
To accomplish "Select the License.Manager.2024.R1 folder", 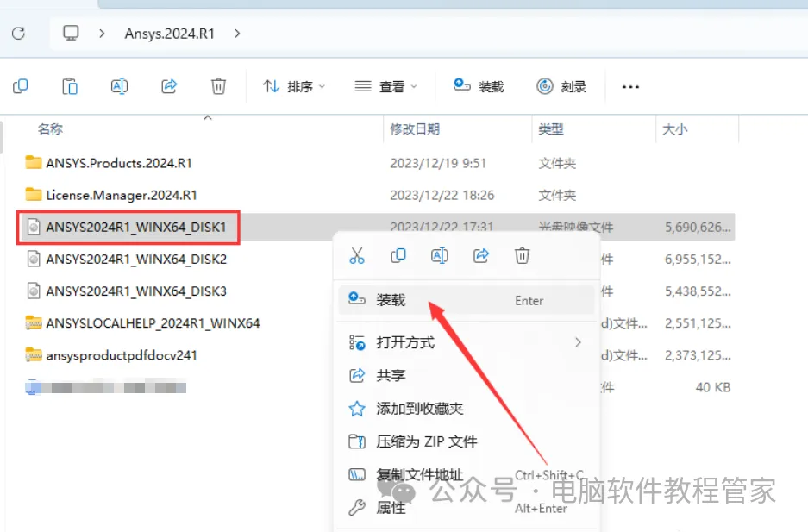I will click(x=121, y=195).
